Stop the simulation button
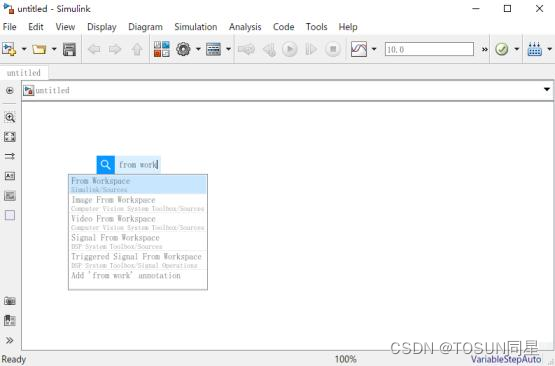The width and height of the screenshot is (555, 366). [x=333, y=49]
